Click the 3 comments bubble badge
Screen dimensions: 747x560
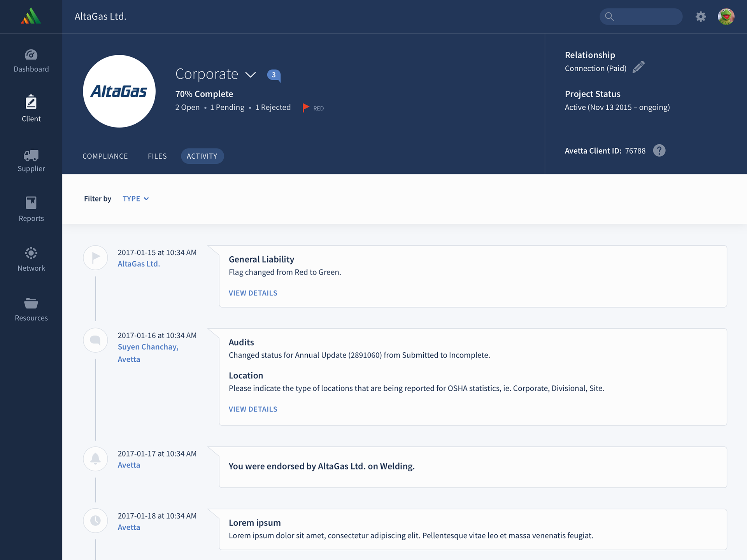click(274, 75)
